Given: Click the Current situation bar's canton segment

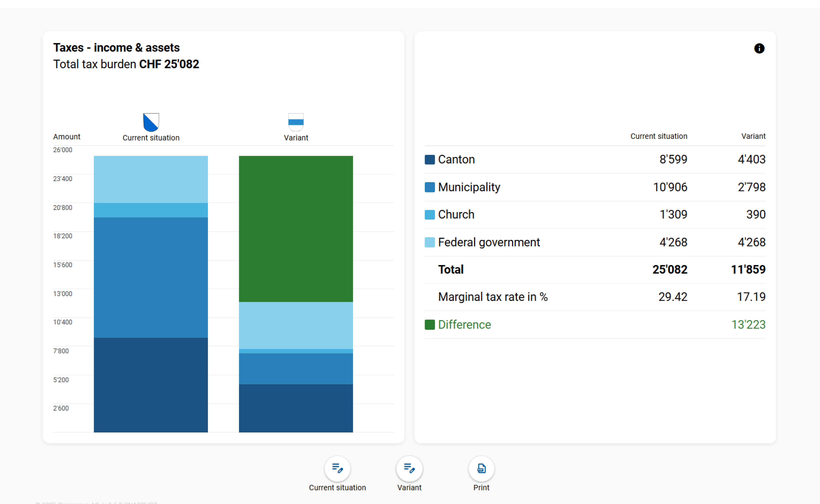Looking at the screenshot, I should (151, 385).
